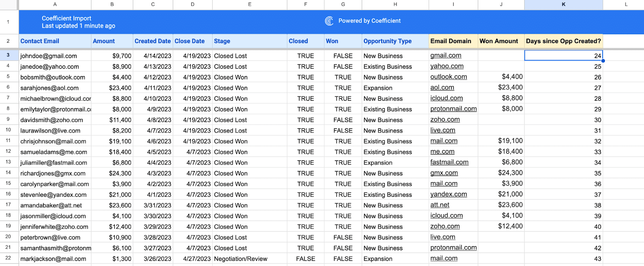Select the $9,700 amount cell

[112, 56]
